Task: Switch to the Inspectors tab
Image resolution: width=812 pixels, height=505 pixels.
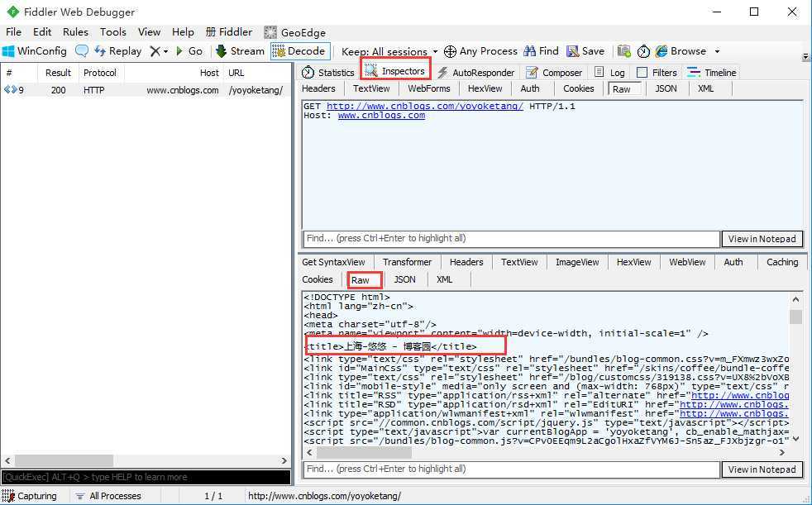Action: [394, 71]
